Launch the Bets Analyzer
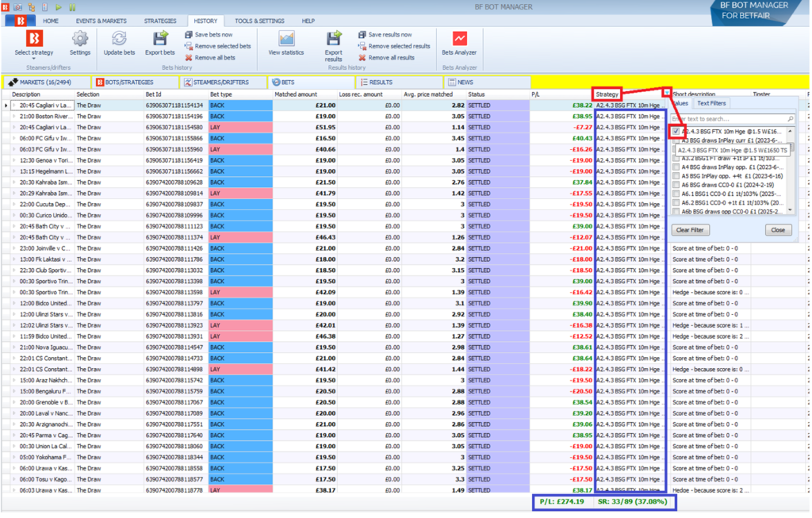 (459, 40)
